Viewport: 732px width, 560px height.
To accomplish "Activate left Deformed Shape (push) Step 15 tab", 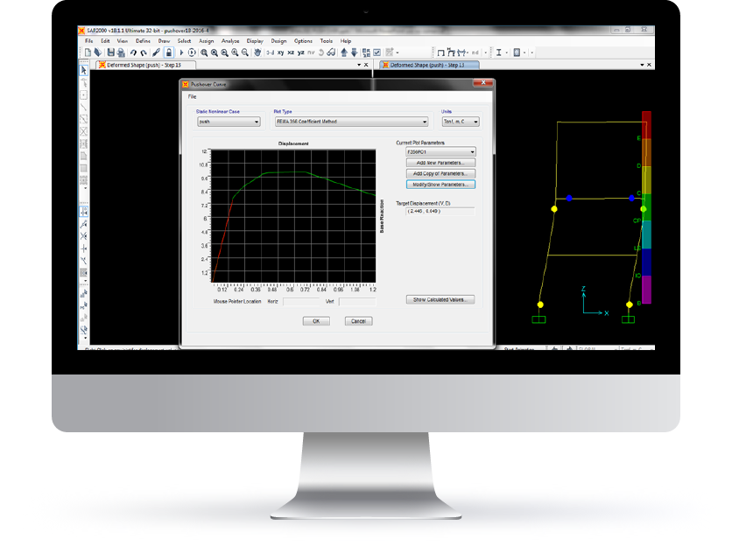I will pyautogui.click(x=145, y=65).
